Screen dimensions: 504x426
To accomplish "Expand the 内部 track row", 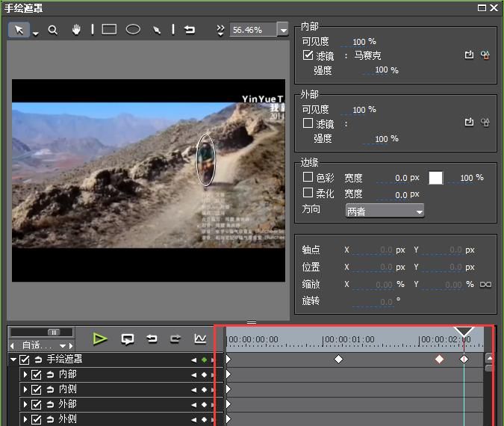I will point(25,374).
